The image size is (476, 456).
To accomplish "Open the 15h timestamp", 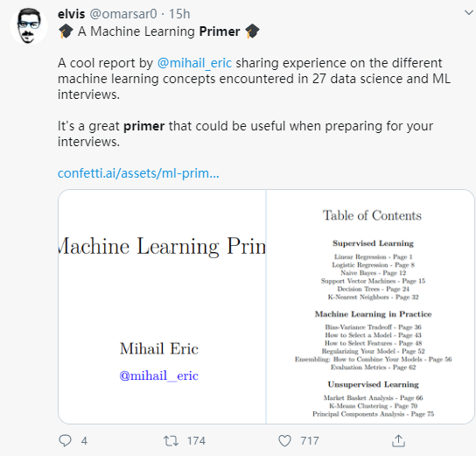I will [179, 14].
